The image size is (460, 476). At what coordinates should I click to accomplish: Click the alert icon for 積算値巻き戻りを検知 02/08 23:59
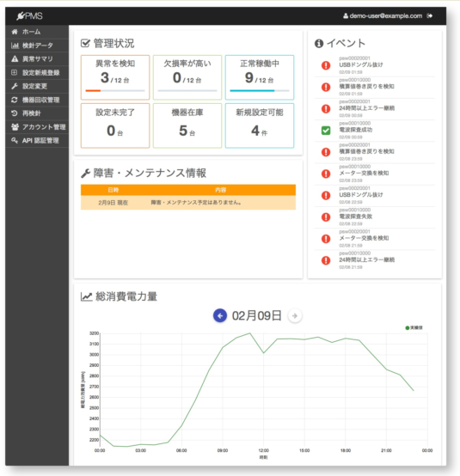coord(326,152)
